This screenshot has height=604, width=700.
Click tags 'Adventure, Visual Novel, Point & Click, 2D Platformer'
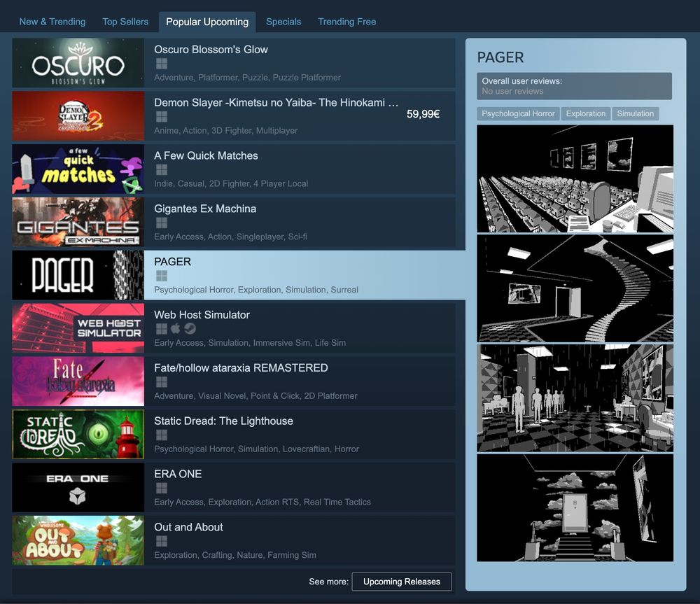pos(255,396)
